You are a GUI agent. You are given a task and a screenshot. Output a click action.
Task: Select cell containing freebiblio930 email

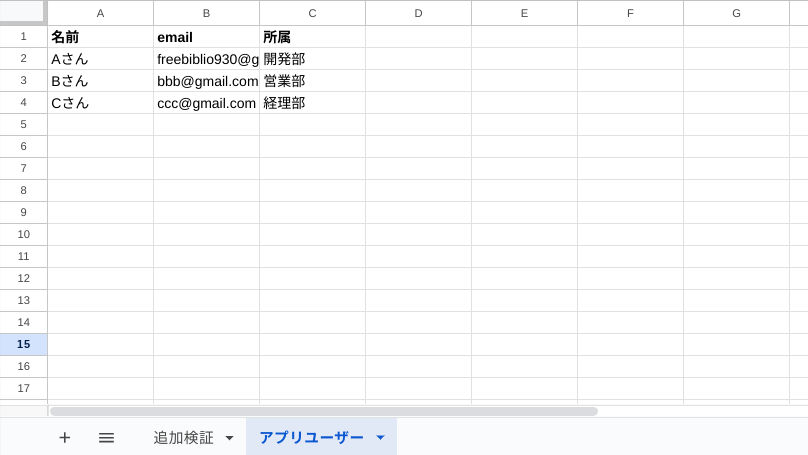pyautogui.click(x=206, y=59)
